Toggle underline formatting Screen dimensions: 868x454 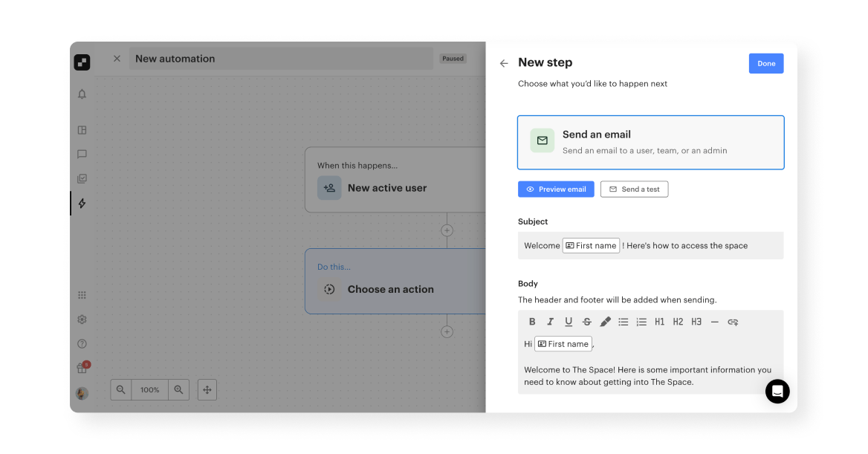(569, 322)
